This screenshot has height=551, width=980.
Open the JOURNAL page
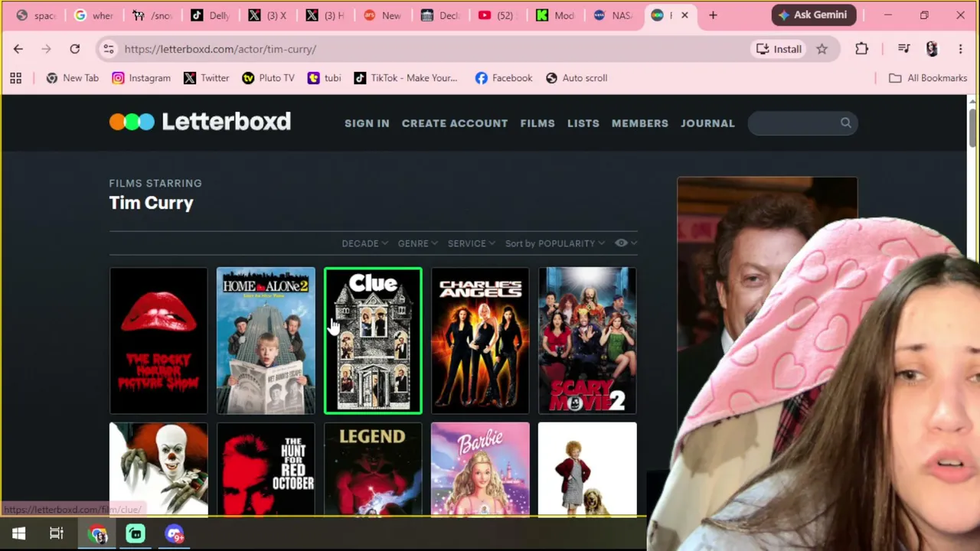tap(707, 123)
